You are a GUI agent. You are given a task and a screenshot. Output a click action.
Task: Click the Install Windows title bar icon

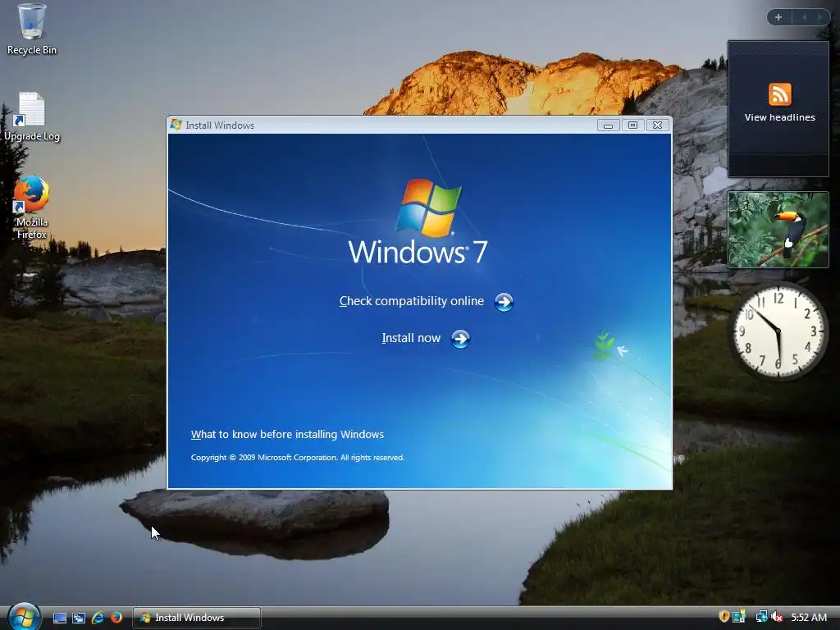coord(176,125)
